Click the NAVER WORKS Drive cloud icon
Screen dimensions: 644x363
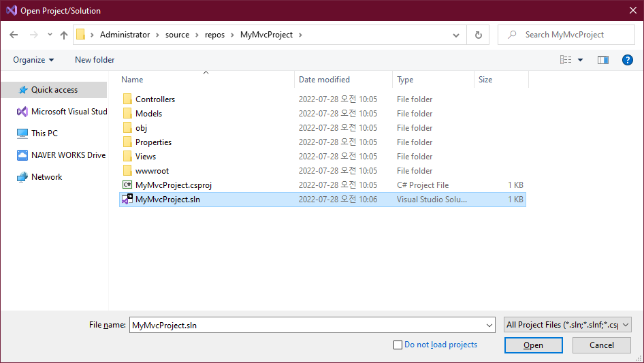pyautogui.click(x=22, y=155)
